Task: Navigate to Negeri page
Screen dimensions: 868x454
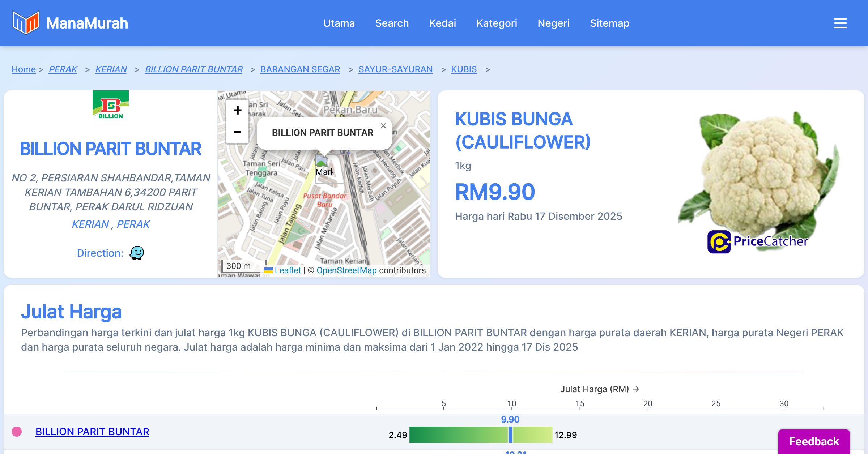Action: [x=553, y=23]
